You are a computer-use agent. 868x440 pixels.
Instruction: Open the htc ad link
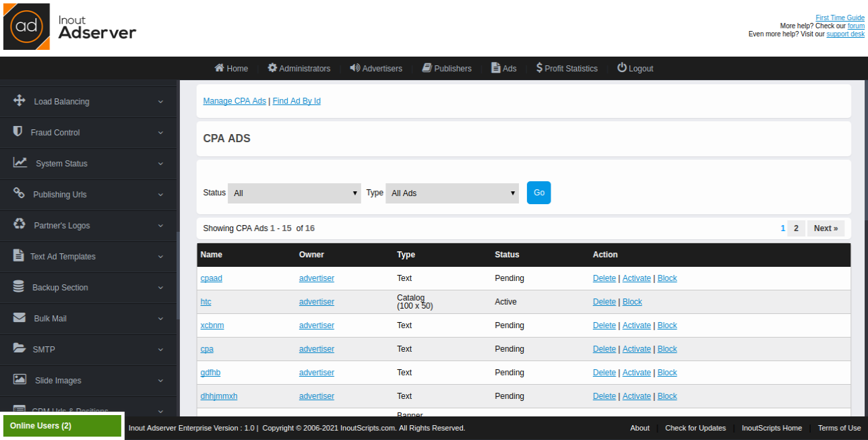point(206,302)
